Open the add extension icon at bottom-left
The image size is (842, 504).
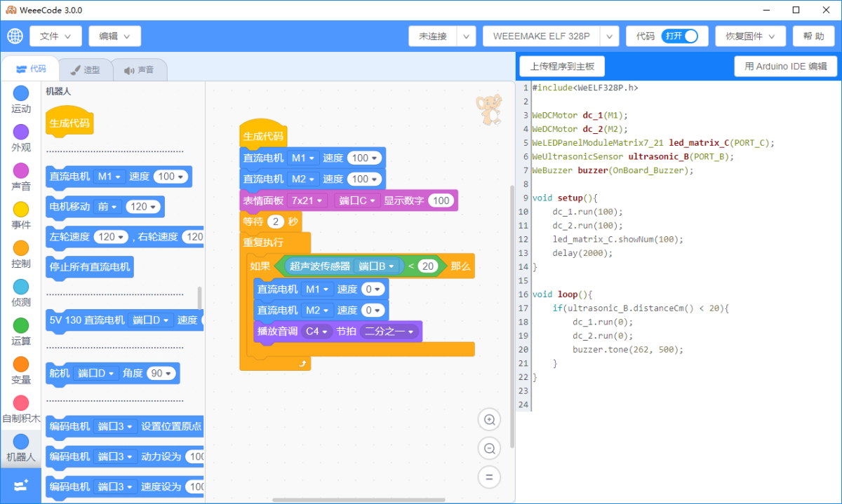(20, 486)
